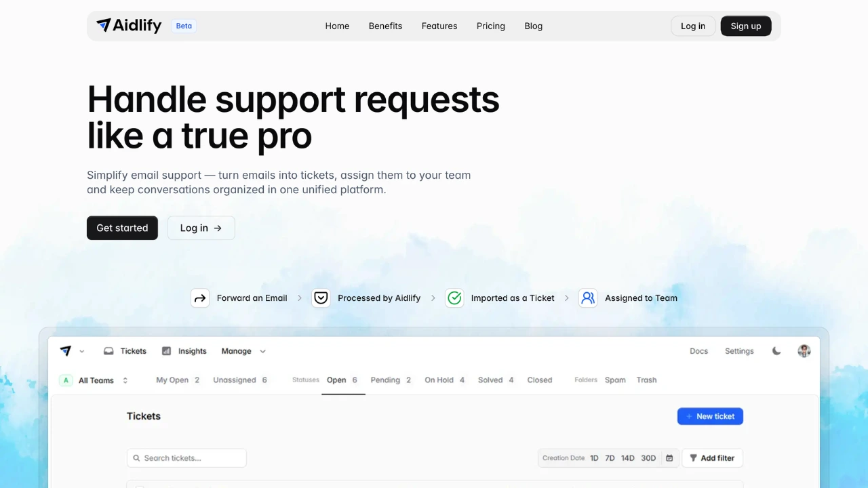
Task: Click the 'Tickets' page heading
Action: click(144, 416)
